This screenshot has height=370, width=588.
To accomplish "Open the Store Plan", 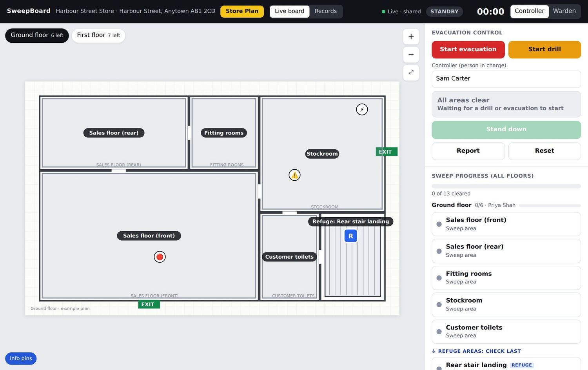I will tap(242, 11).
